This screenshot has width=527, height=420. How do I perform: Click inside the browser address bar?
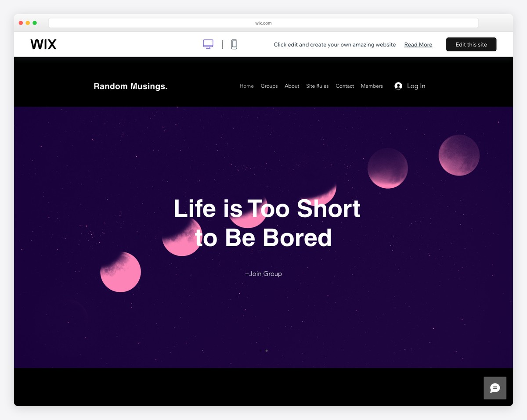pos(263,22)
